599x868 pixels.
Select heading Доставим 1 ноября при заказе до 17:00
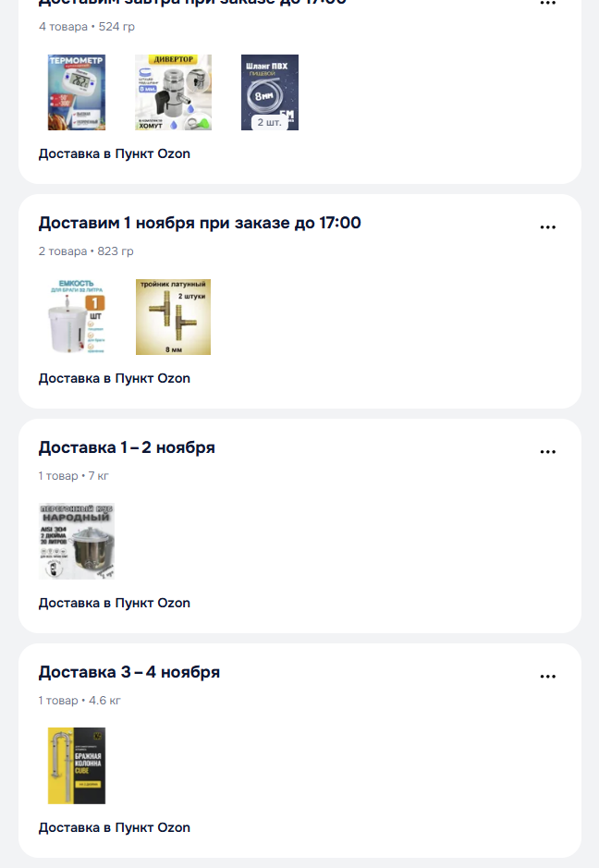point(200,223)
